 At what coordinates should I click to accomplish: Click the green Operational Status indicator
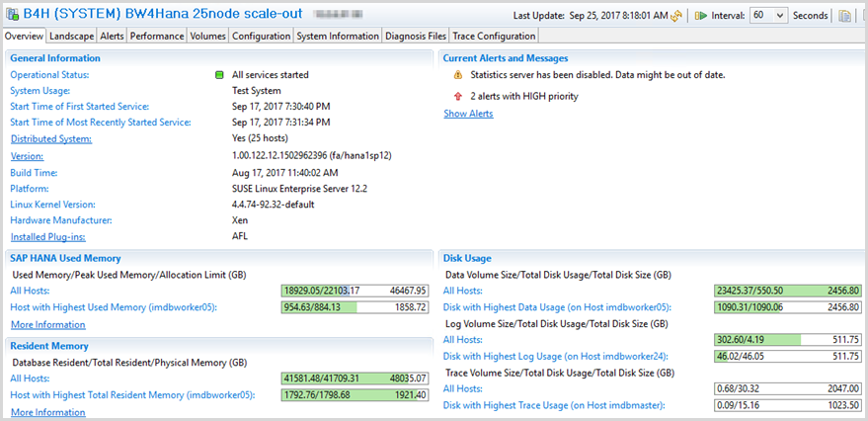(x=218, y=75)
